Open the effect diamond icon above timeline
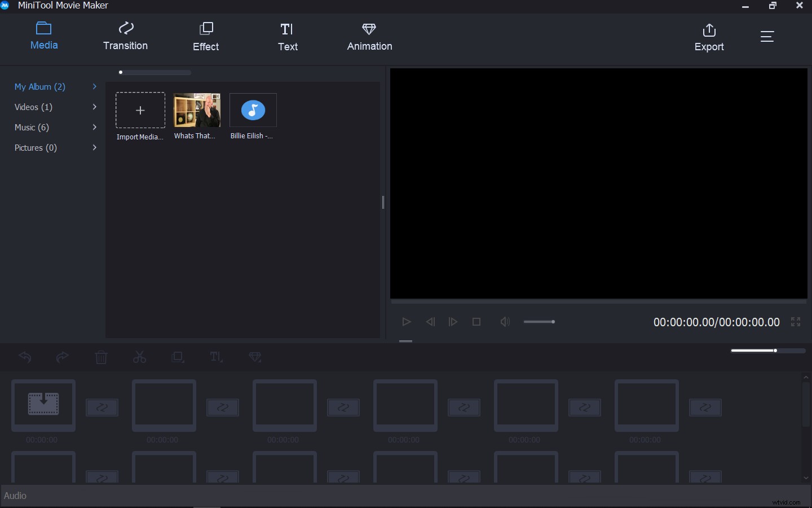 pos(255,357)
